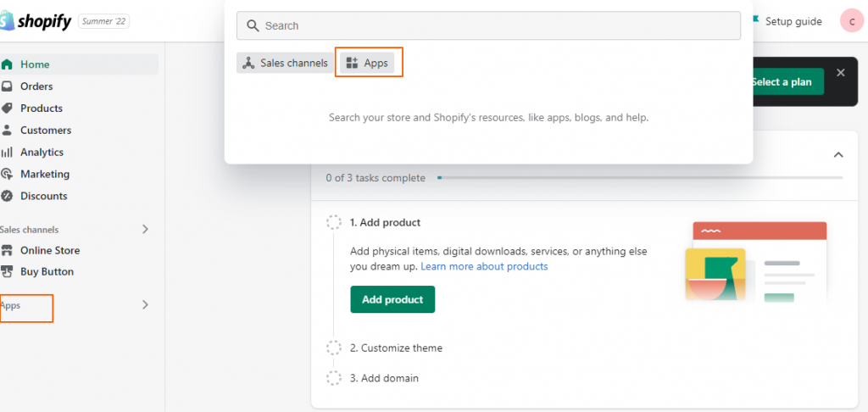Image resolution: width=868 pixels, height=412 pixels.
Task: Open the account avatar labeled c
Action: (x=851, y=21)
